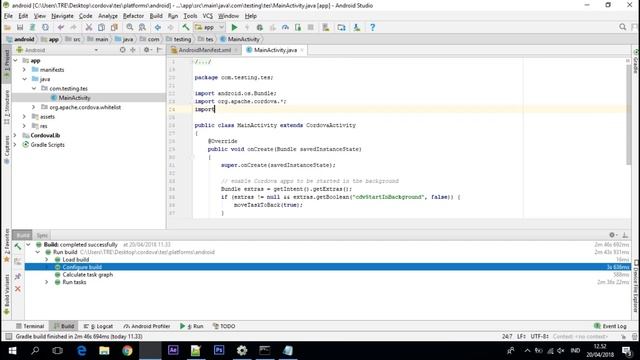640x360 pixels.
Task: Click the Navigate Back arrow icon
Action: (x=158, y=27)
